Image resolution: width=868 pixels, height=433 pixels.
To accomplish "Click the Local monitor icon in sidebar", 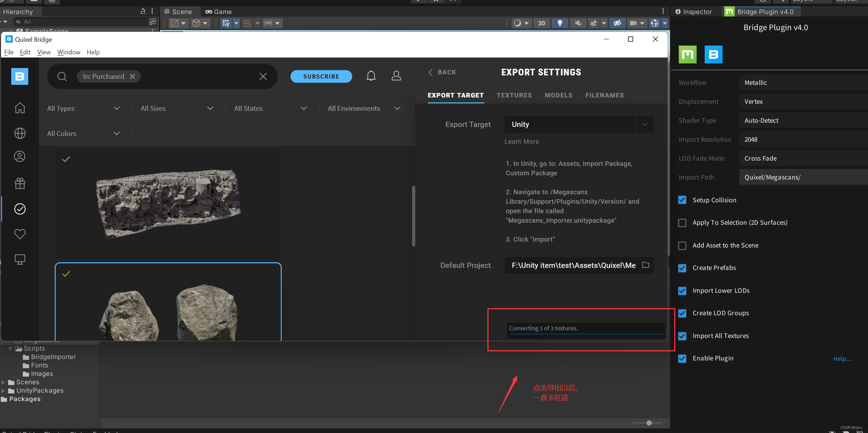I will (20, 259).
